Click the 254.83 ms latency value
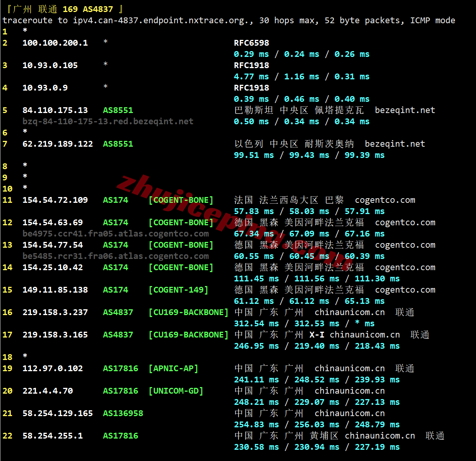 click(x=256, y=425)
